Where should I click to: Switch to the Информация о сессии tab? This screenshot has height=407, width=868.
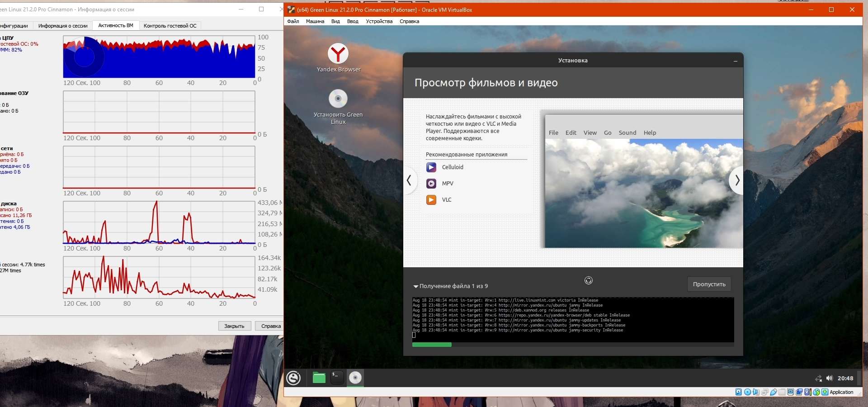click(x=63, y=26)
